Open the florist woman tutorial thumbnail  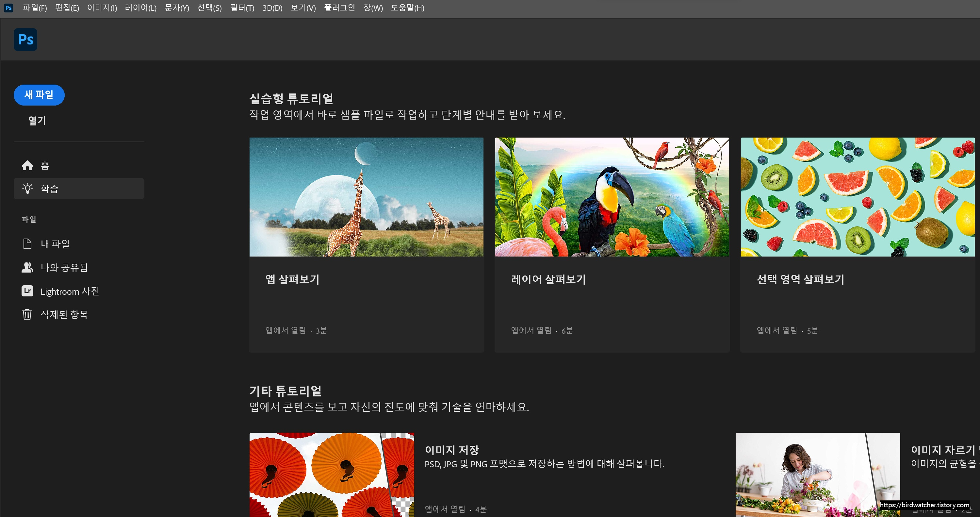click(818, 475)
